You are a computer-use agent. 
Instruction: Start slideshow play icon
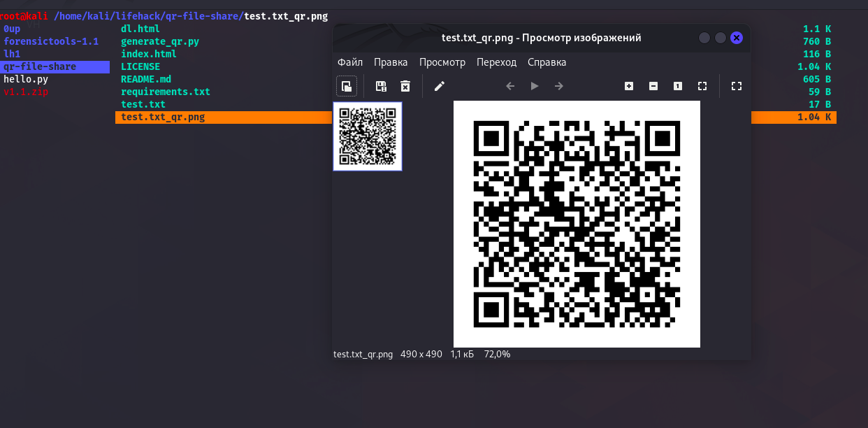(x=535, y=86)
